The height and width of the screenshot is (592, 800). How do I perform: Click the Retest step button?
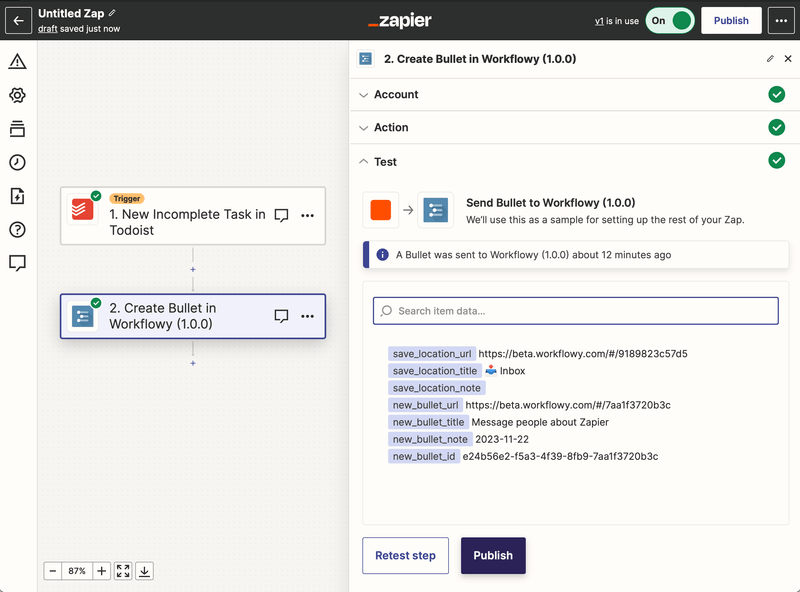(x=405, y=555)
